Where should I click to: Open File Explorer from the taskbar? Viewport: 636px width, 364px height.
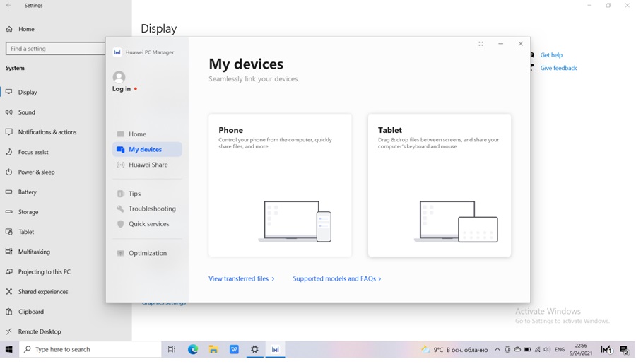213,349
